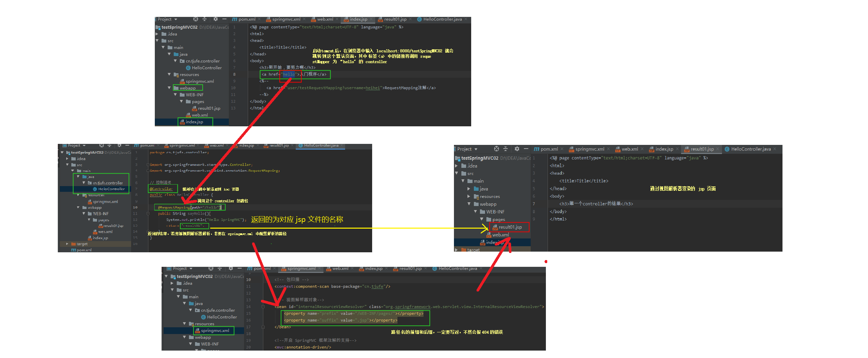Close result01.jsp tab in result01.jsp window

click(x=718, y=149)
